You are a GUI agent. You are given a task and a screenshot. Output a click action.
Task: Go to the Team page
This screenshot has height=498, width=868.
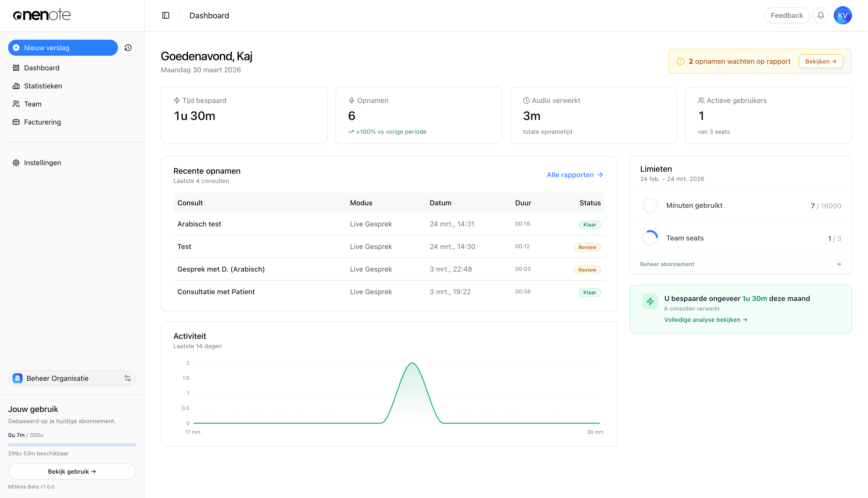pos(32,104)
